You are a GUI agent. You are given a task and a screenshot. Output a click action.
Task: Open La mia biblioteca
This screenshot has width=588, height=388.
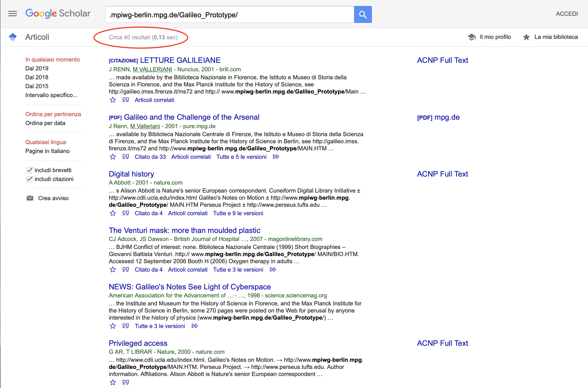(556, 37)
